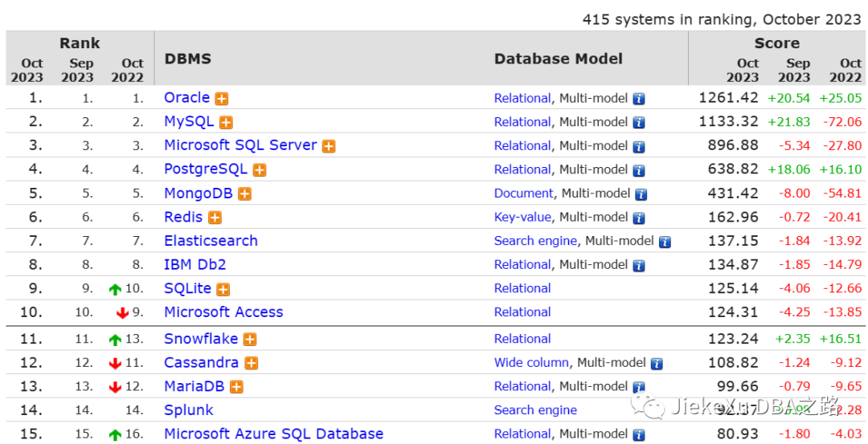
Task: Open the Microsoft Azure SQL Database link
Action: pos(273,434)
